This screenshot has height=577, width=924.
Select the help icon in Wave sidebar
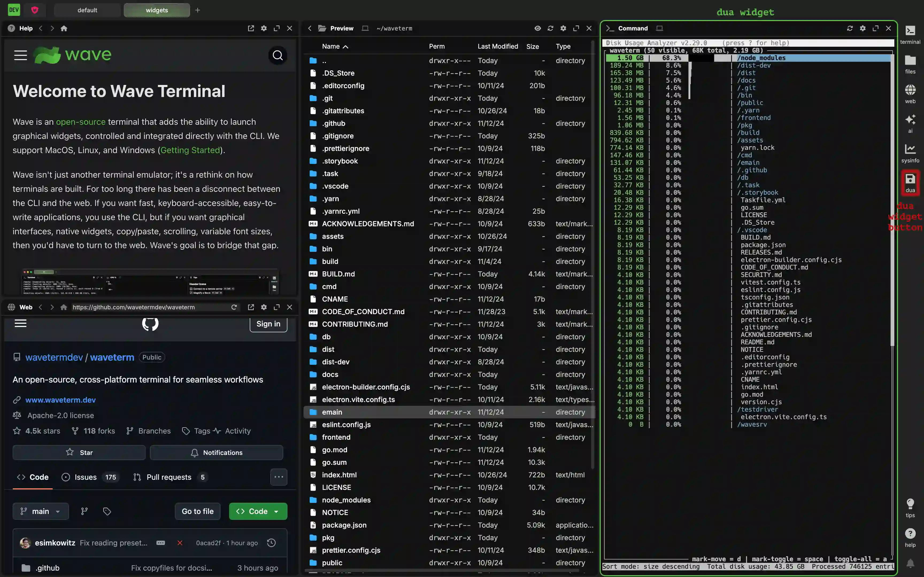coord(910,533)
